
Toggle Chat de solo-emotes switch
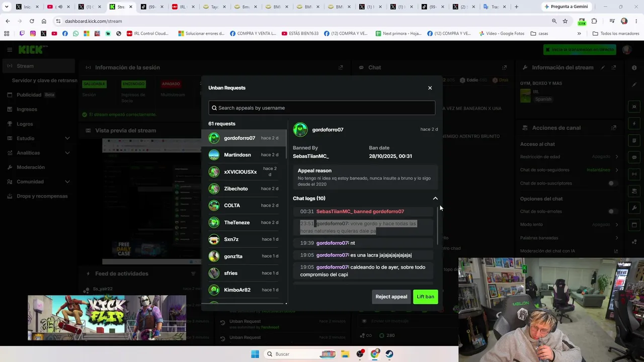point(612,212)
